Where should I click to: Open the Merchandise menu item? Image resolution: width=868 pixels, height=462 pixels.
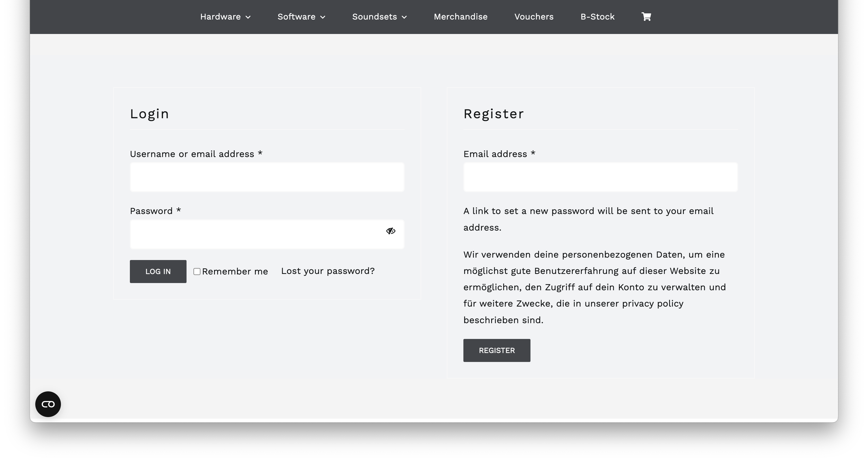point(460,17)
